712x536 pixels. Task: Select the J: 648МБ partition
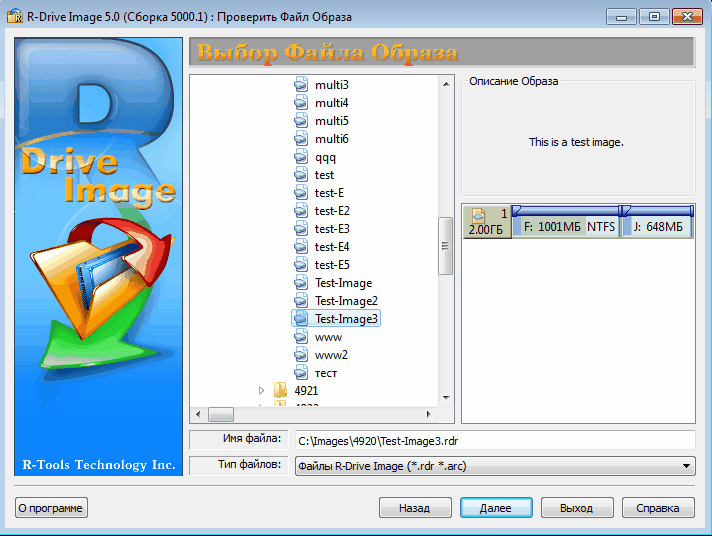(657, 222)
